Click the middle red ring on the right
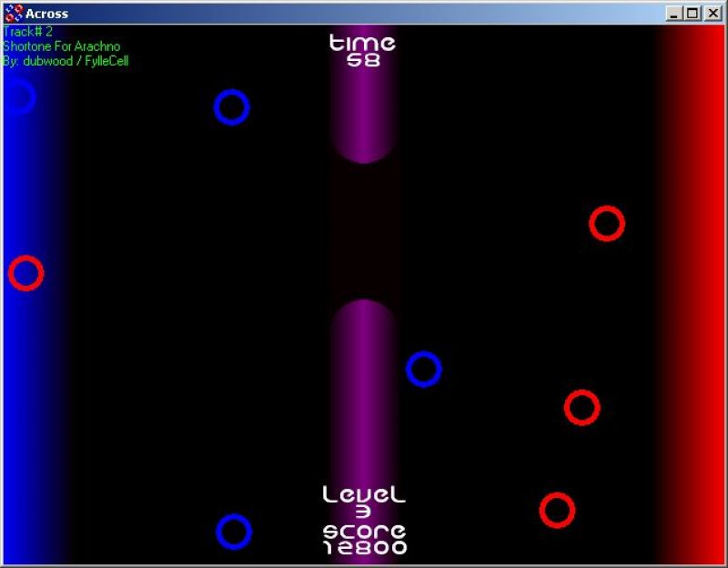Viewport: 728px width, 568px height. point(582,407)
